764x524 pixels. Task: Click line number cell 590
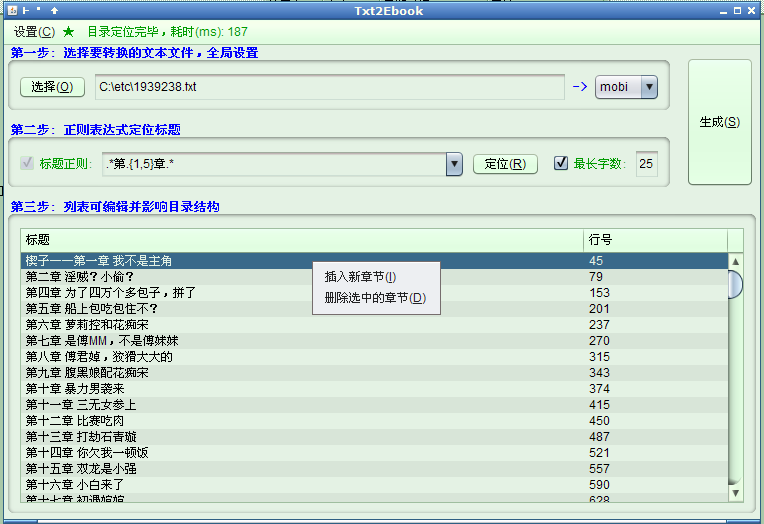pyautogui.click(x=655, y=485)
